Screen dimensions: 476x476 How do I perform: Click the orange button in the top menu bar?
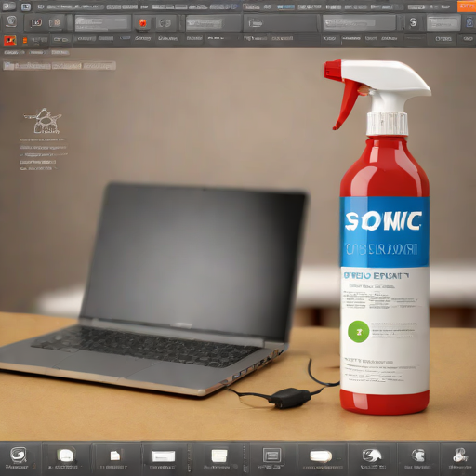(467, 7)
